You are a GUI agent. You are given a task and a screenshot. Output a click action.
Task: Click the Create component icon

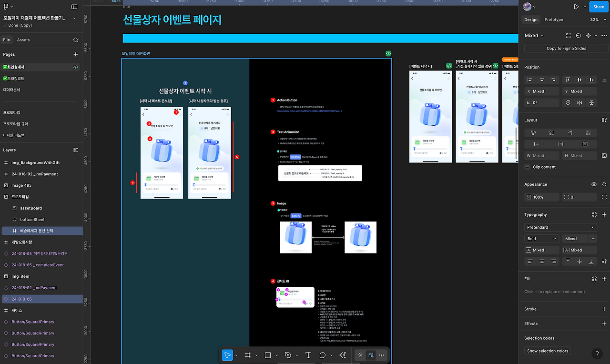tap(588, 35)
